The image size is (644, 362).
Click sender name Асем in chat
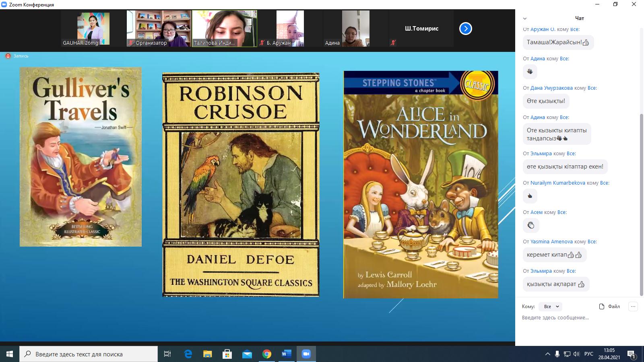pyautogui.click(x=536, y=212)
